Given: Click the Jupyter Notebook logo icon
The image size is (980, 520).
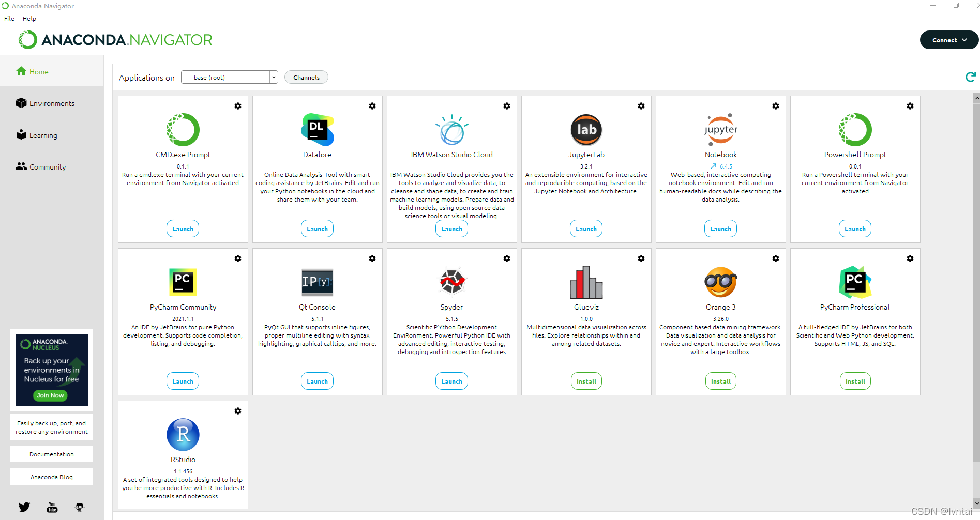Looking at the screenshot, I should 721,130.
